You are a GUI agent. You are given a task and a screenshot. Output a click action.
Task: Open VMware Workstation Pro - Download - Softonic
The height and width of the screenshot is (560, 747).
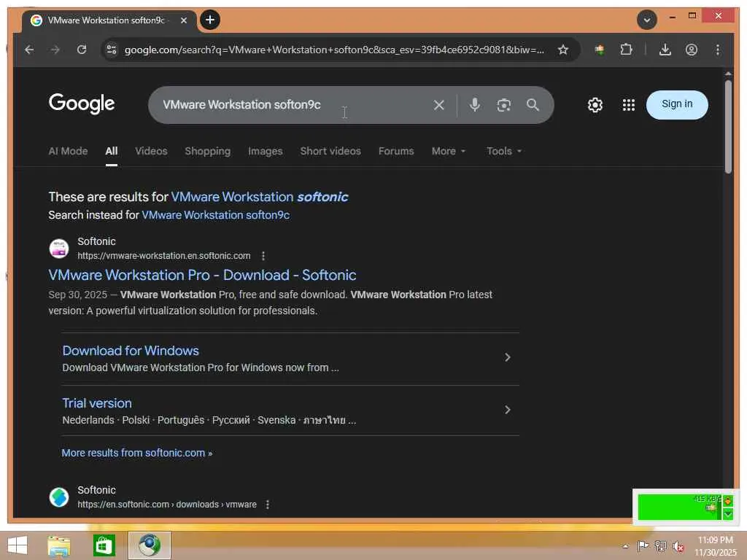pos(202,275)
